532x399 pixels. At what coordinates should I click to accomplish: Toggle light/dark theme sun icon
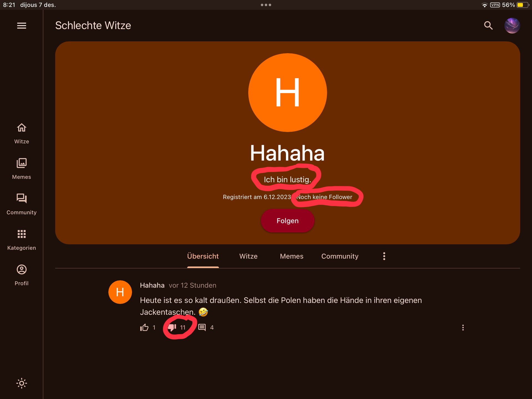click(22, 383)
